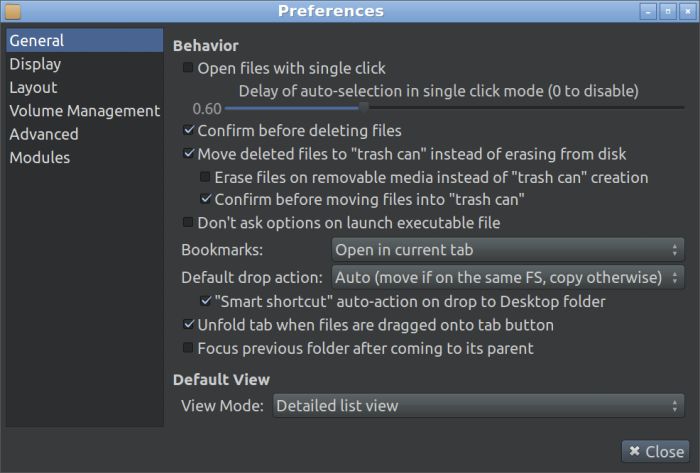Viewport: 700px width, 473px height.
Task: Click the auto-selection delay slider
Action: pos(363,108)
